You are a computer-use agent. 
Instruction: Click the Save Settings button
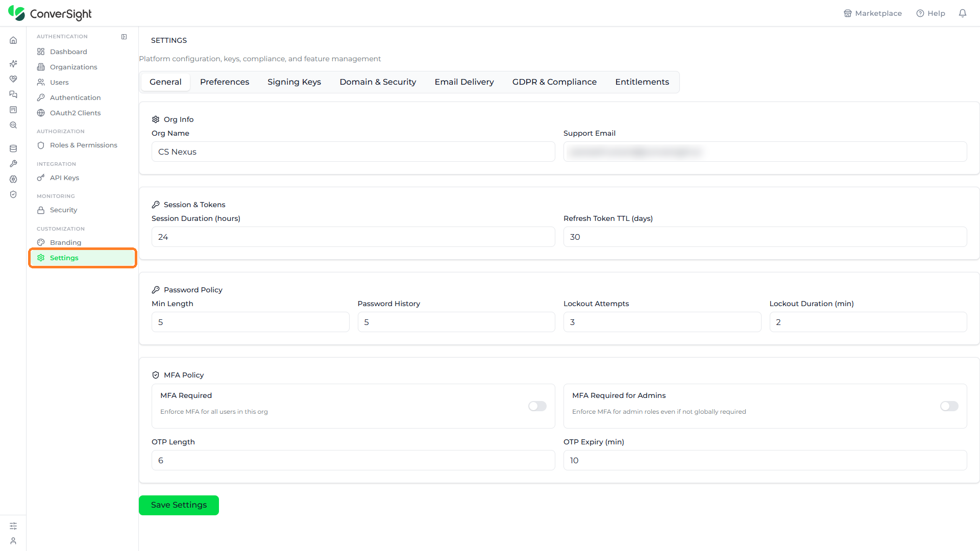(x=179, y=505)
